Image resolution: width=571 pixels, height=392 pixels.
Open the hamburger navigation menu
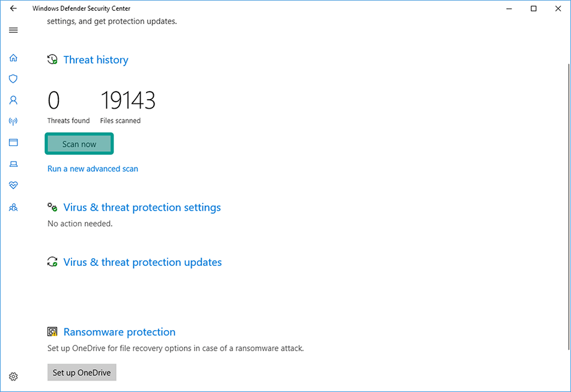tap(13, 30)
